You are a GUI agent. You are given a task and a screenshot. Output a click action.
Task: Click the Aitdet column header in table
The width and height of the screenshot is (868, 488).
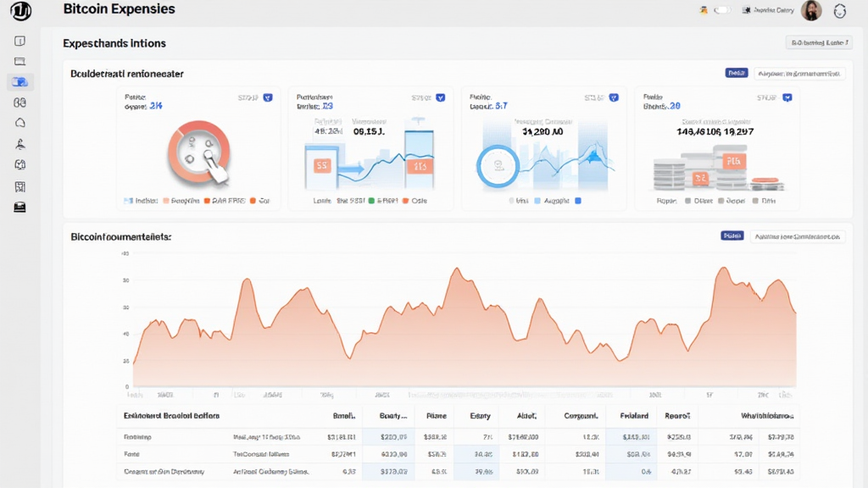click(528, 416)
